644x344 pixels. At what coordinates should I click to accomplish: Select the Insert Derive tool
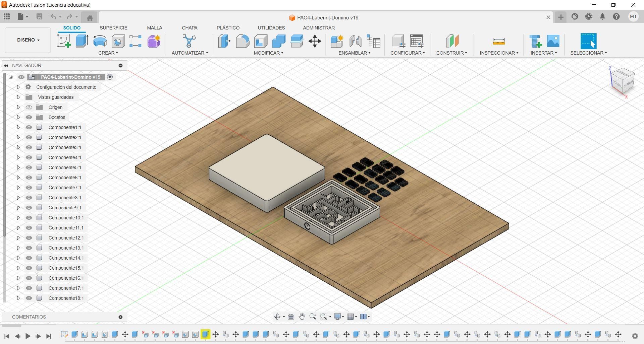535,41
